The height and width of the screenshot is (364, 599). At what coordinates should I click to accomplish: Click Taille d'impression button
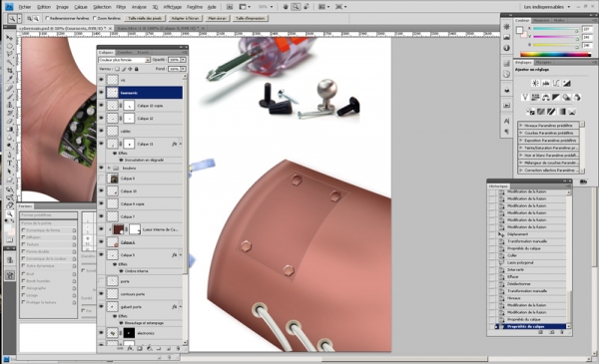[251, 18]
